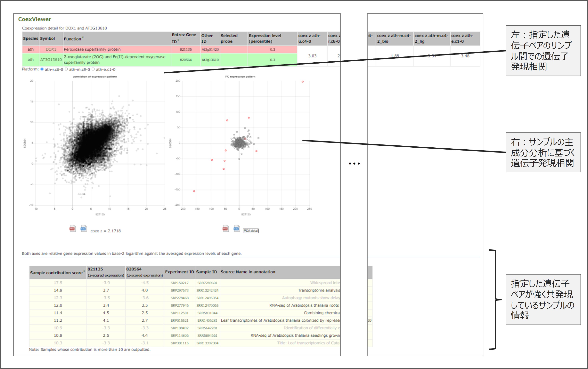Open the AT3G13610 gene symbol link
Viewport: 588px width, 369px height.
click(51, 60)
